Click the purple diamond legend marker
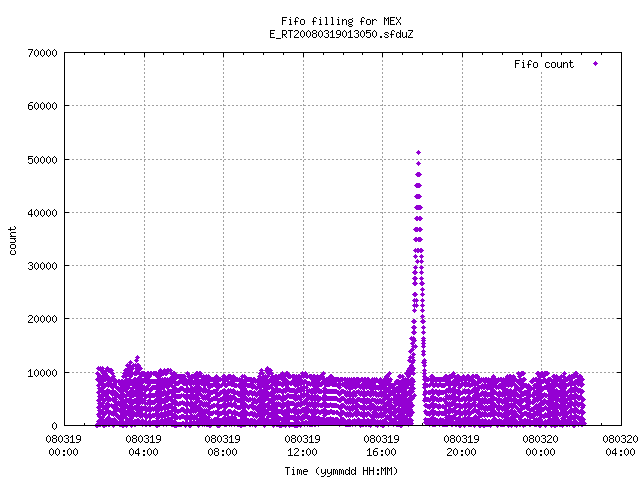The height and width of the screenshot is (480, 640). (x=596, y=63)
